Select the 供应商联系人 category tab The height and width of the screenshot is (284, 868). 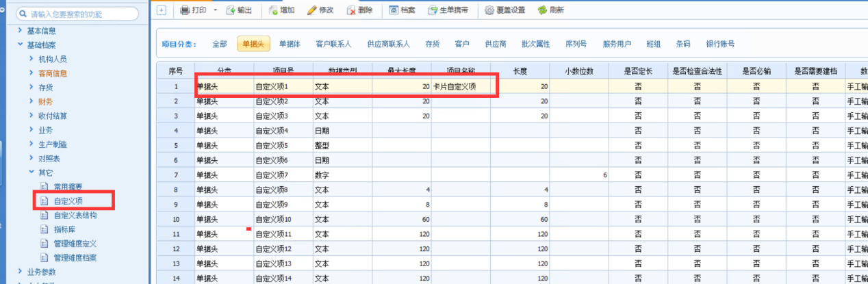click(388, 44)
